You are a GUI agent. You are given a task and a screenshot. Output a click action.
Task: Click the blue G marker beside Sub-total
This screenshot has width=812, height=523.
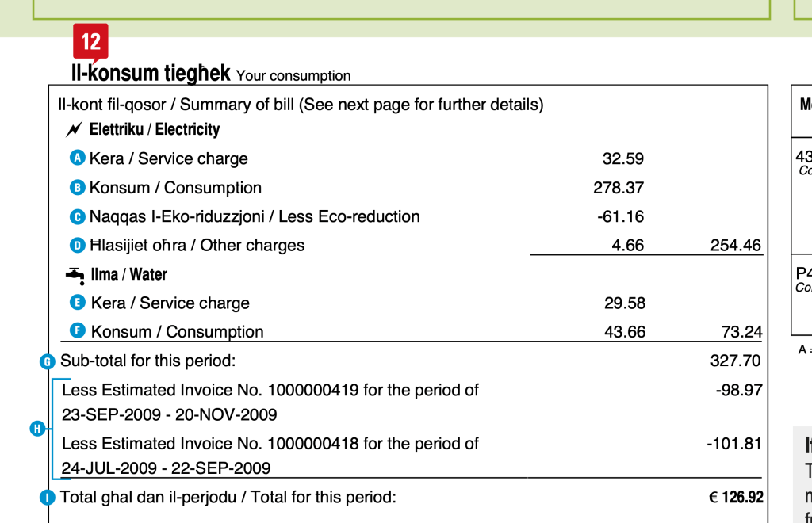48,361
